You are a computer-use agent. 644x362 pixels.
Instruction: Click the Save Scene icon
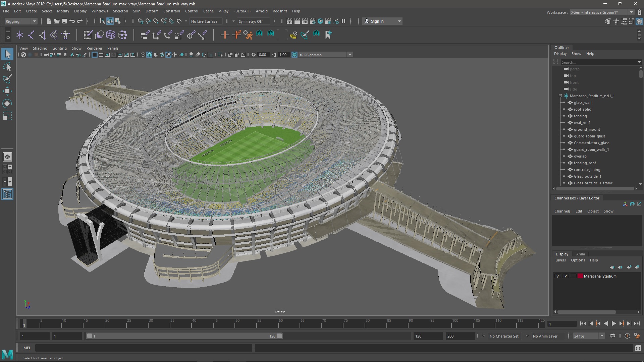pyautogui.click(x=64, y=21)
